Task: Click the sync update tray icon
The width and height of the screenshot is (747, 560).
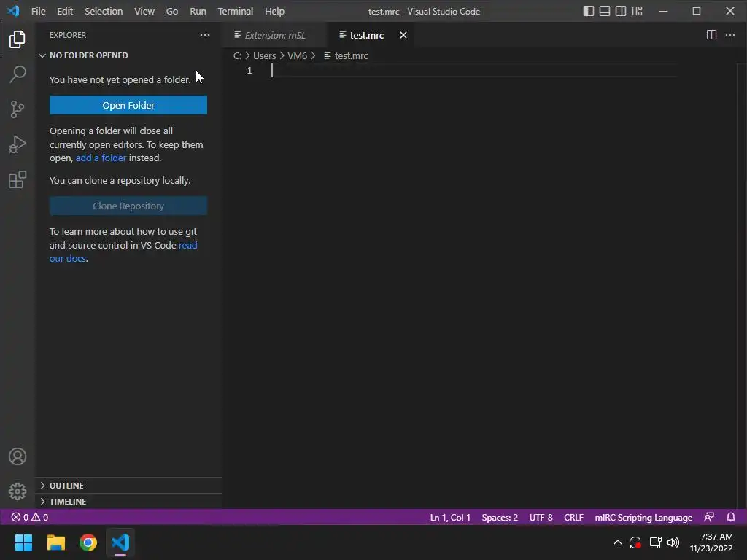Action: [635, 542]
